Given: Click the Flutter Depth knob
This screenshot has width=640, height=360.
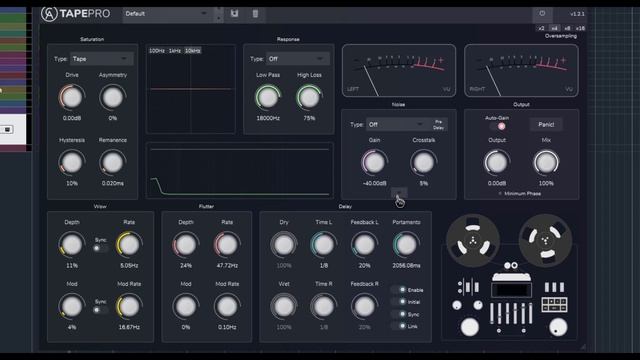Looking at the screenshot, I should click(186, 244).
